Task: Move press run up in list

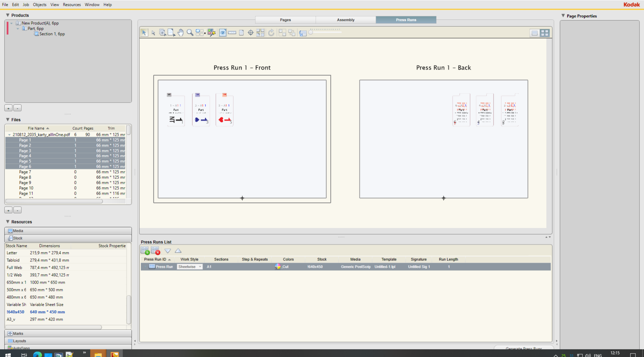Action: coord(178,251)
